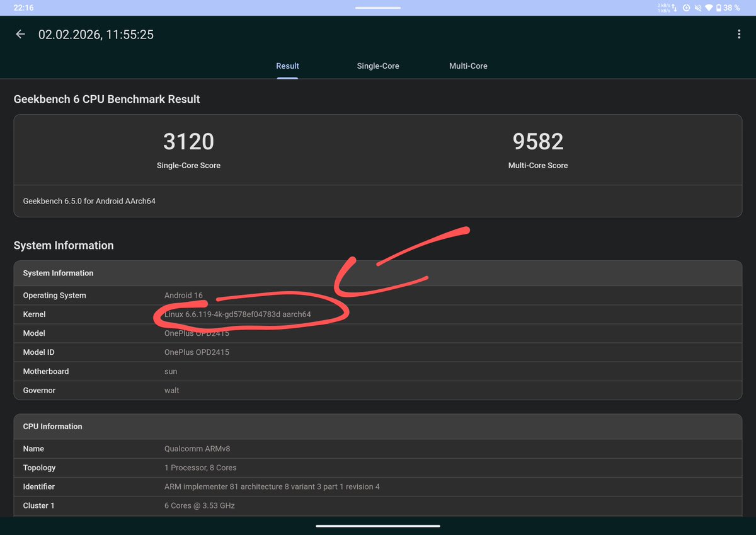The height and width of the screenshot is (535, 756).
Task: Tap the Single-Core Score label
Action: pyautogui.click(x=188, y=165)
